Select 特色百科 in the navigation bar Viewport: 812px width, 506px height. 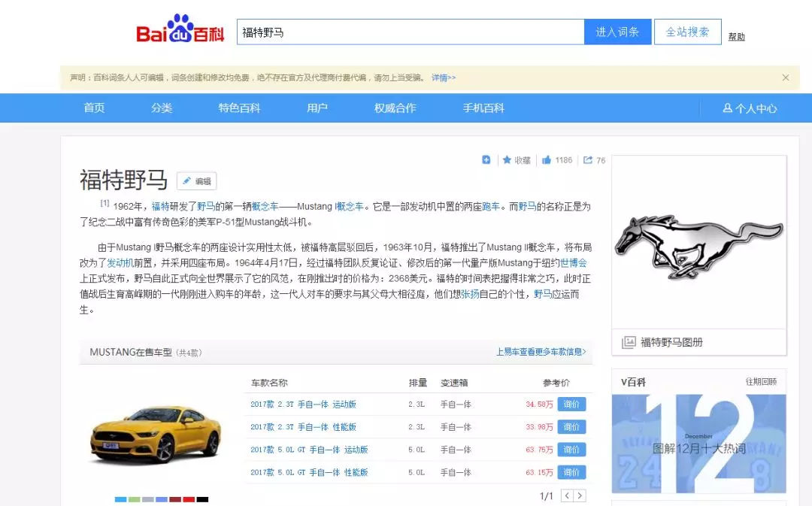click(239, 108)
